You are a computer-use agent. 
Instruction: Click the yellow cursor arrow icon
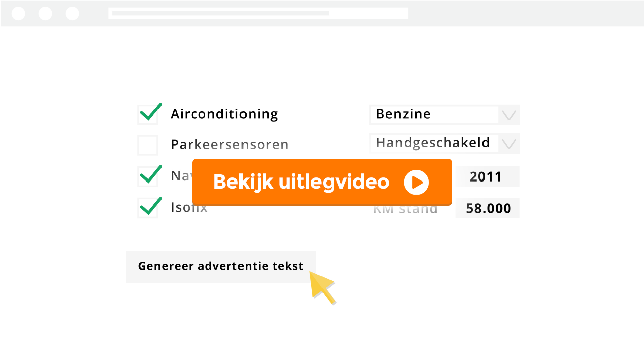coord(321,286)
